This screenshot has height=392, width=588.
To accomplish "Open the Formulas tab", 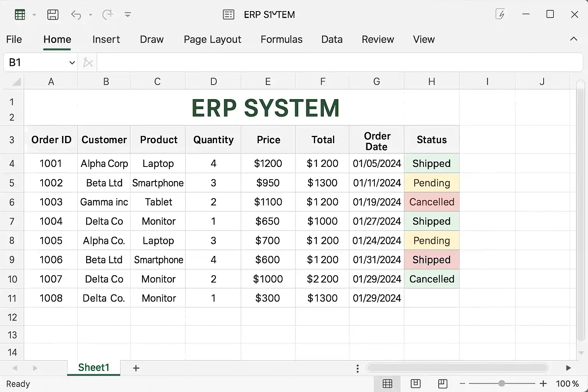I will click(281, 39).
